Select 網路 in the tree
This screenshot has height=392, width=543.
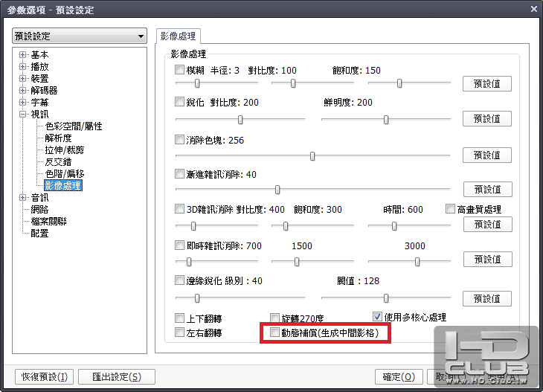39,210
